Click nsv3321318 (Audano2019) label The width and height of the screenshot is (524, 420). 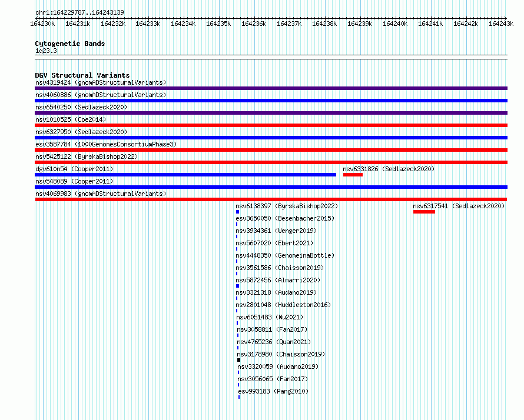[276, 292]
